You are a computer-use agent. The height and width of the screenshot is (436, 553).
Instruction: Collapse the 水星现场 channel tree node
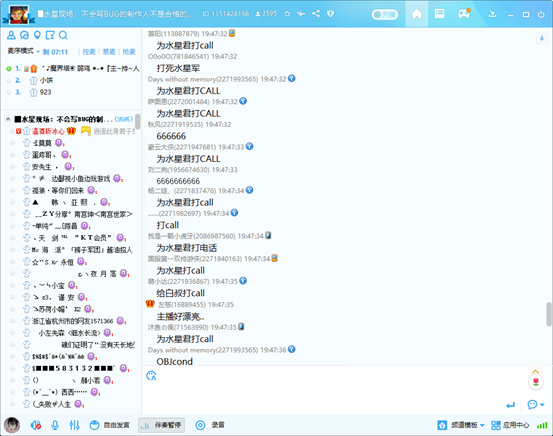point(7,119)
